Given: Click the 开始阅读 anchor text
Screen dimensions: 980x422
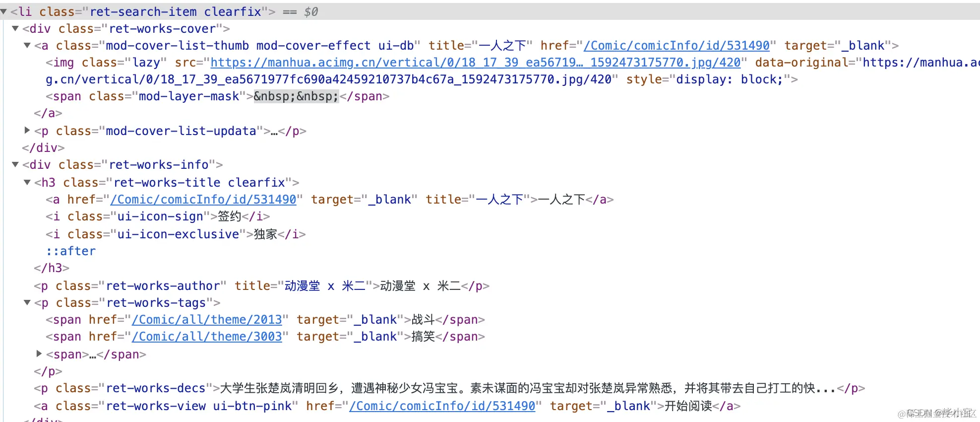Looking at the screenshot, I should click(x=688, y=406).
